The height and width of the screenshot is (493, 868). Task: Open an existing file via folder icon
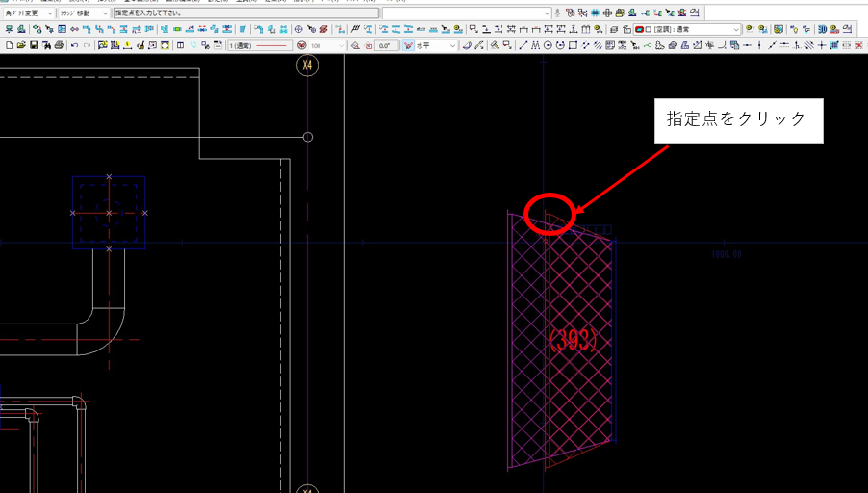click(x=21, y=45)
